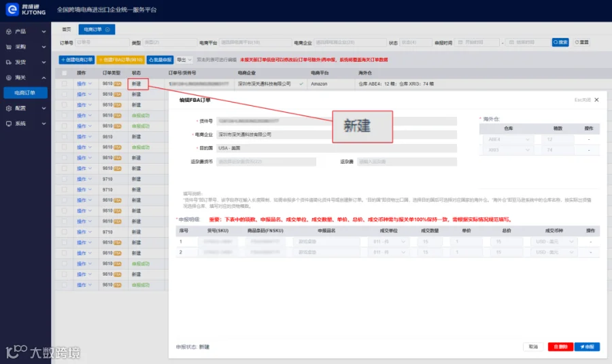
Task: Toggle the select-all checkbox in table header
Action: click(65, 73)
